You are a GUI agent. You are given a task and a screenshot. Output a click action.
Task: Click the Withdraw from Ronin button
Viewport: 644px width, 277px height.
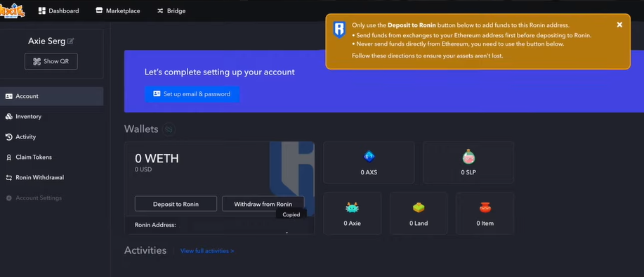(263, 204)
